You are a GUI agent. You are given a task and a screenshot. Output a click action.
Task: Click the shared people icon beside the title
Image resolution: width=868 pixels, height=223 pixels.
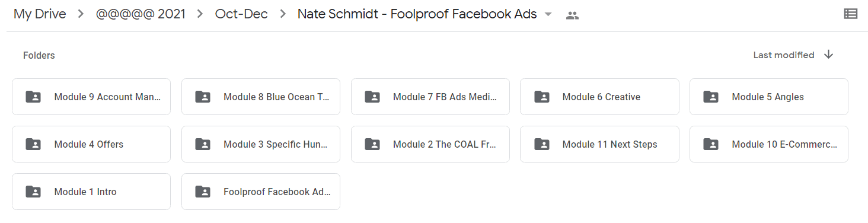tap(572, 15)
